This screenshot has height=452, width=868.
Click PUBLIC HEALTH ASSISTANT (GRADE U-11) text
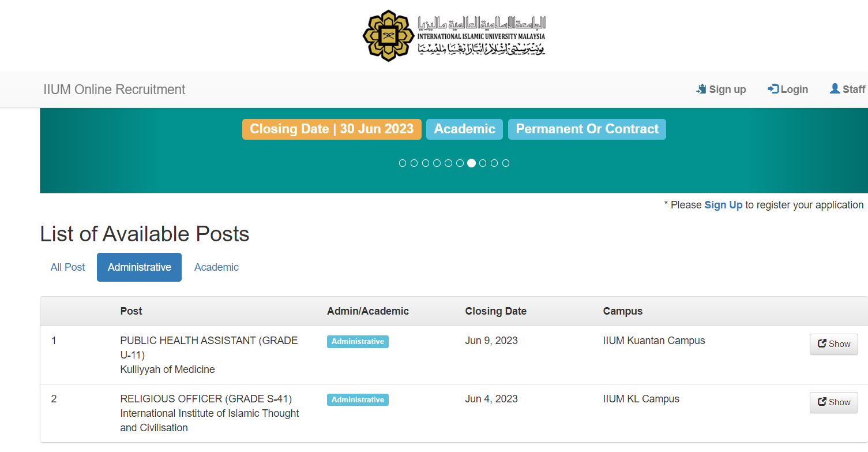209,348
